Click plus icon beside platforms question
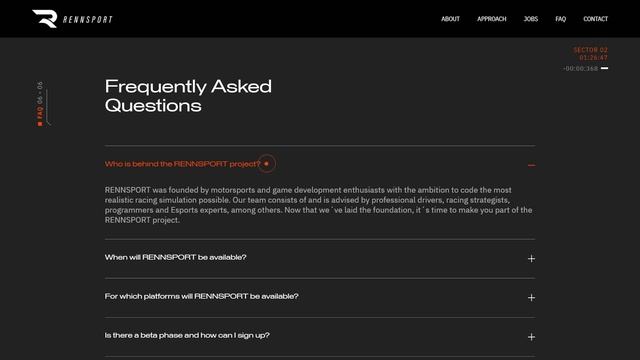 pyautogui.click(x=531, y=298)
